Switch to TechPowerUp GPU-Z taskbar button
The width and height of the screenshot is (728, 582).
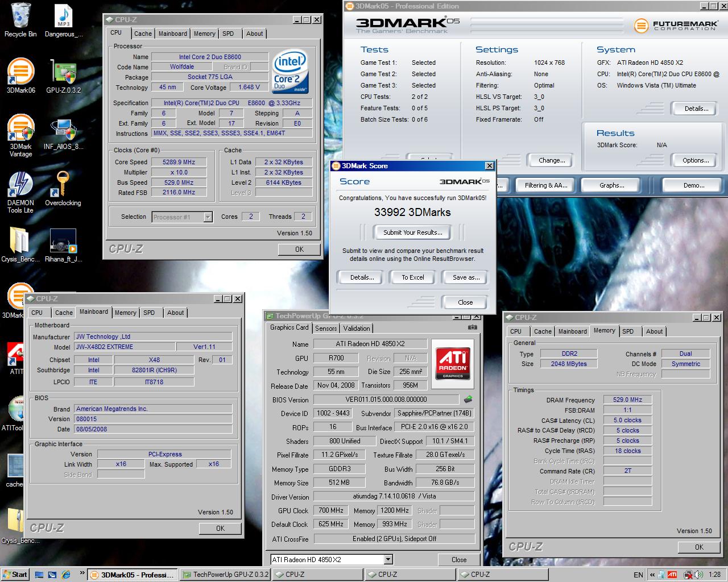click(225, 575)
